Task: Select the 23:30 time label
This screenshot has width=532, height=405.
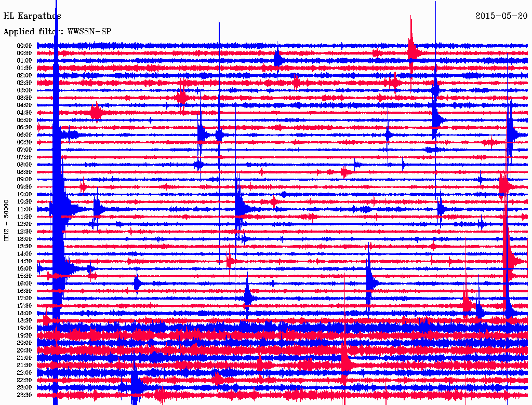Action: pos(24,395)
